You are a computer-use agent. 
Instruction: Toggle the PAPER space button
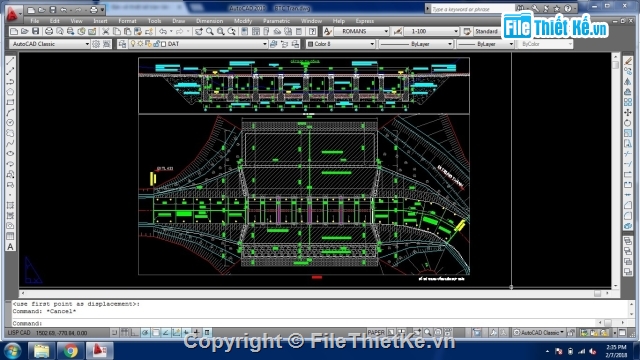click(x=376, y=333)
